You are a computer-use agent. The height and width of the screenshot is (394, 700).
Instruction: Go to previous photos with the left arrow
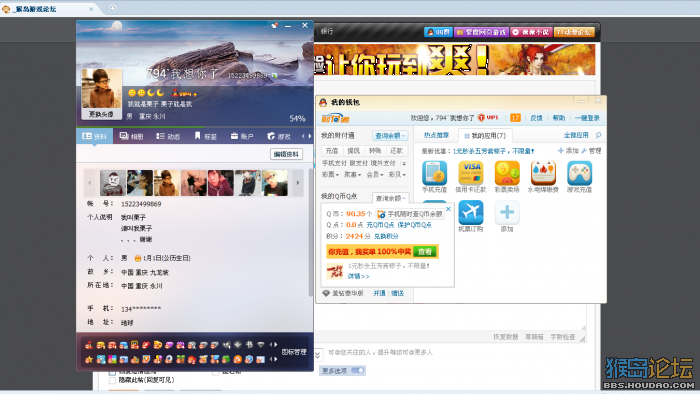click(x=90, y=182)
